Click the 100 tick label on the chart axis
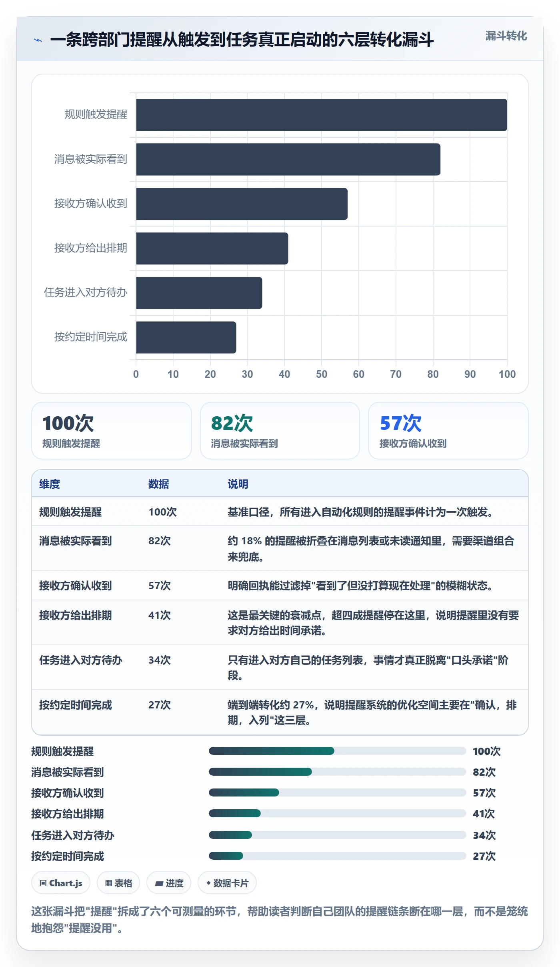 coord(507,374)
